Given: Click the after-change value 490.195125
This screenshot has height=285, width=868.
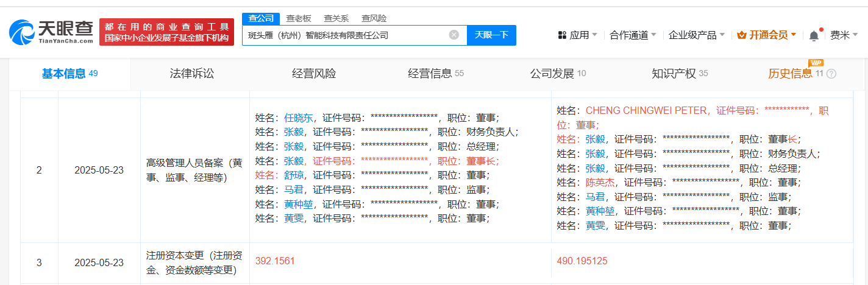Looking at the screenshot, I should pos(582,261).
